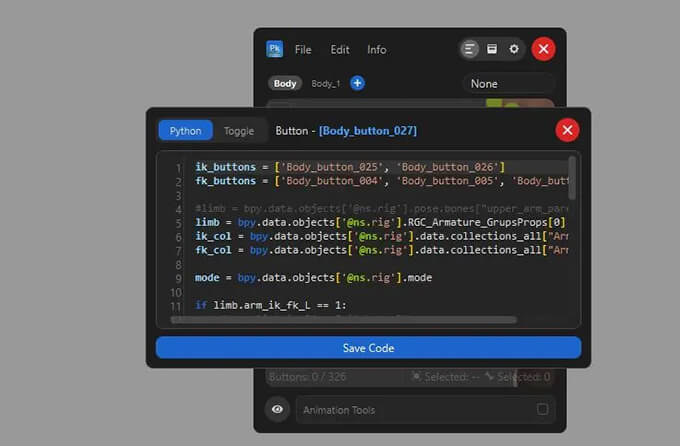Open the Edit menu
This screenshot has width=680, height=446.
(340, 50)
